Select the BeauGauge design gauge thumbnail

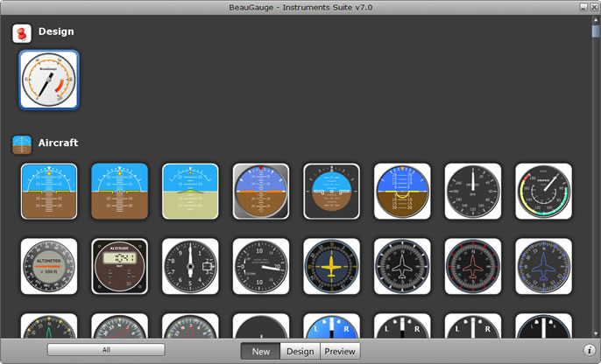49,80
